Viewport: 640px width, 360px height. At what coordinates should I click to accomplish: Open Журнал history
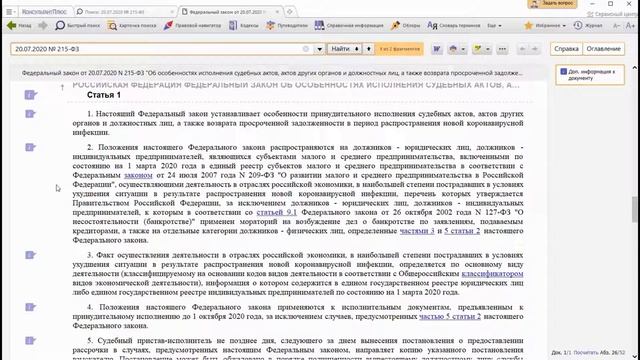click(588, 25)
